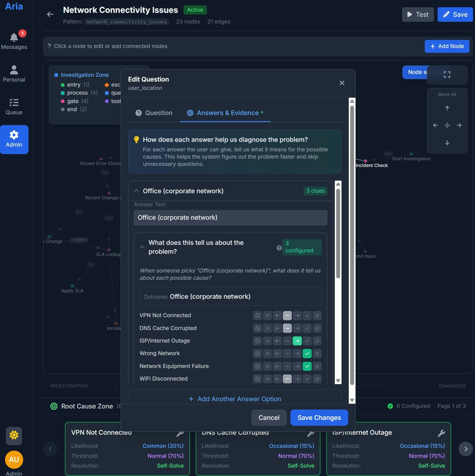475x476 pixels.
Task: Open the Queue panel from sidebar
Action: coord(14,102)
